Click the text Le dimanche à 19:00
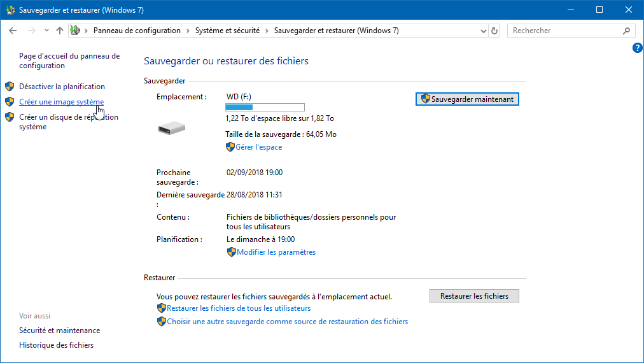 point(260,239)
